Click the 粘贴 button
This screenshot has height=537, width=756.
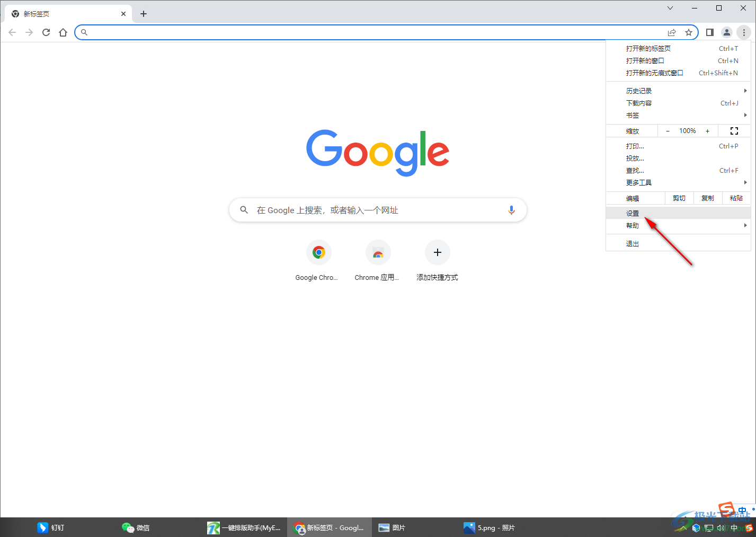tap(736, 198)
